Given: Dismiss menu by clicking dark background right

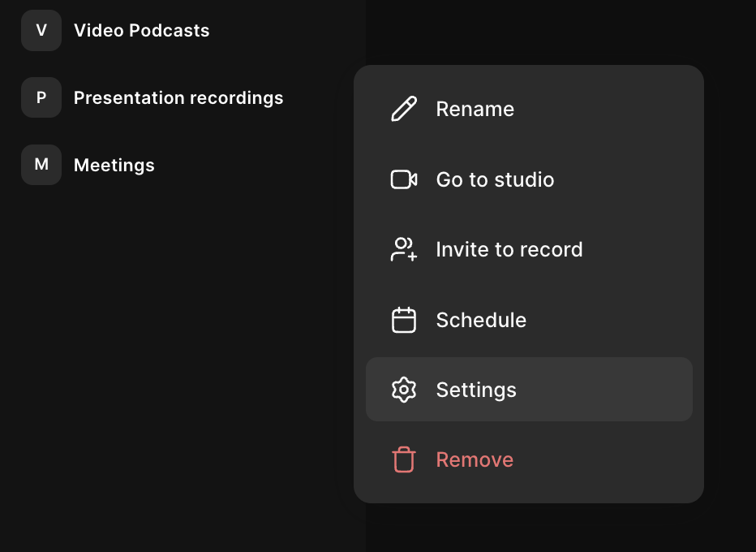Looking at the screenshot, I should (x=730, y=290).
